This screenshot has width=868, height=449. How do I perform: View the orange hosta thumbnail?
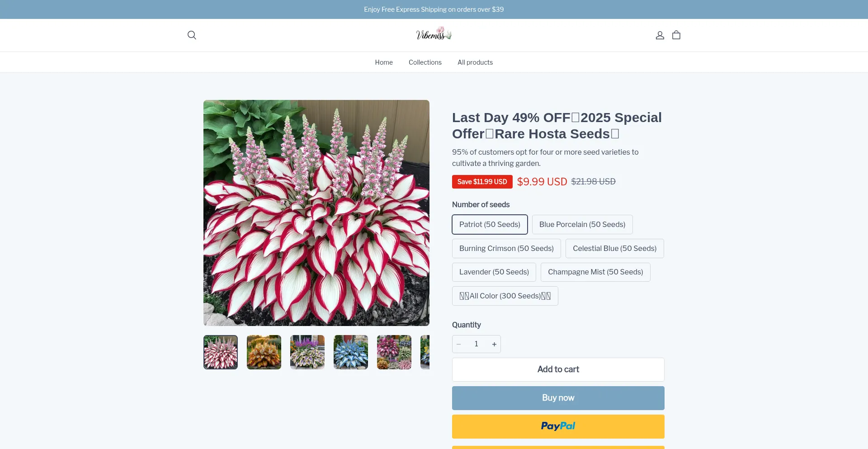point(264,352)
